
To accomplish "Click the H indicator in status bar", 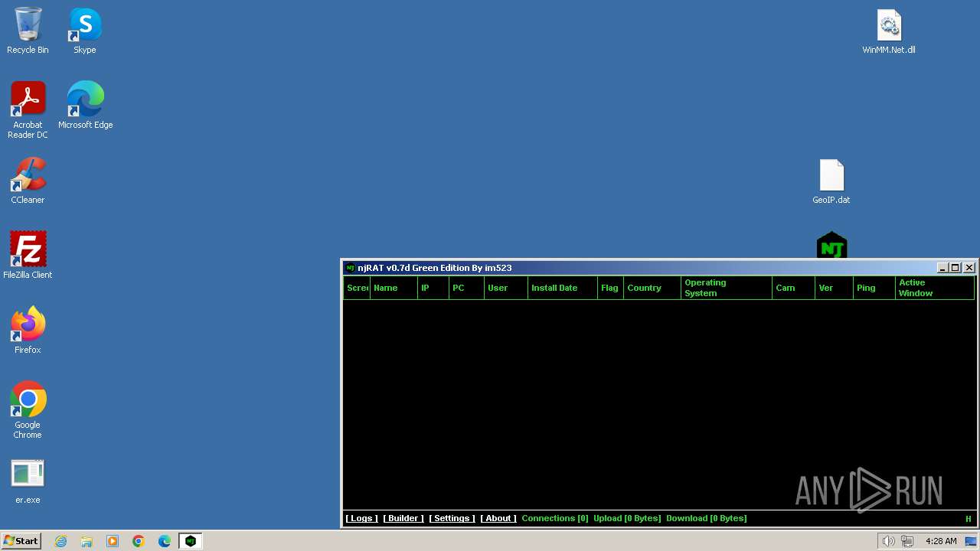I will (968, 519).
